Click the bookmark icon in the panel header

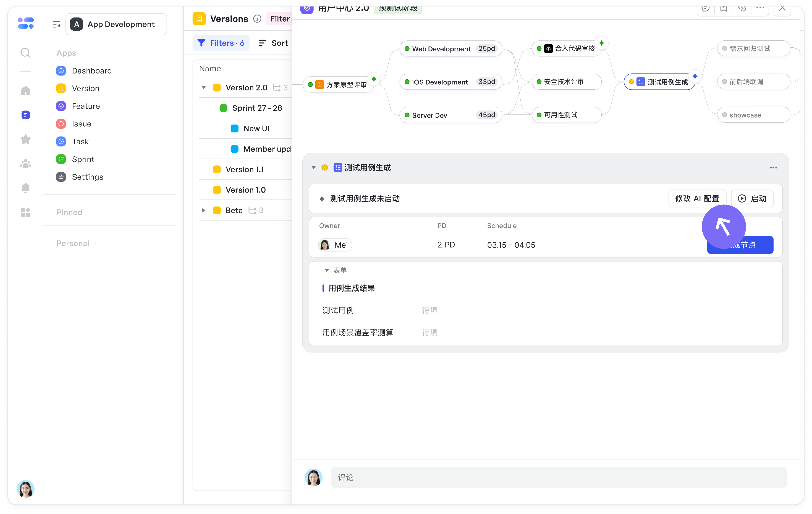[x=724, y=8]
